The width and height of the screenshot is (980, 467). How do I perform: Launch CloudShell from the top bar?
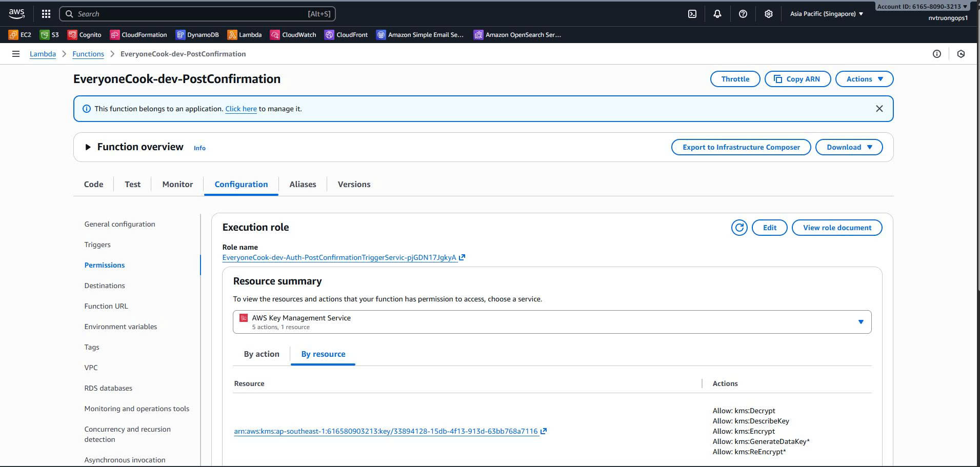[692, 14]
